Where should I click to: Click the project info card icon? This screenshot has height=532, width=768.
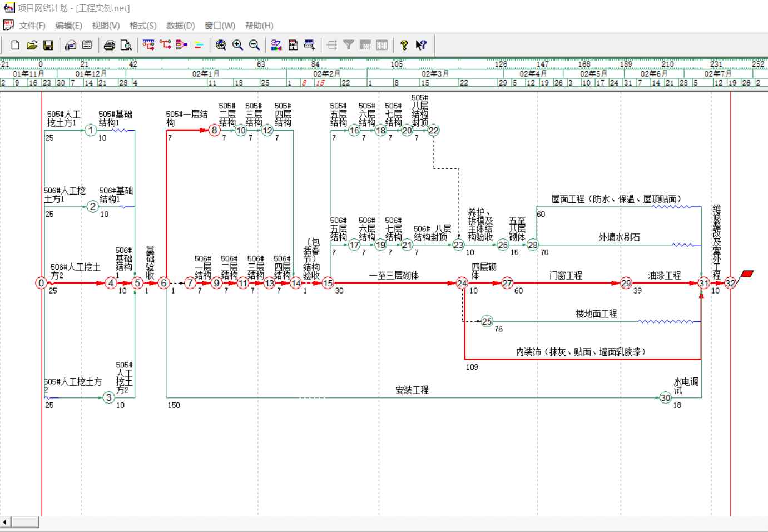coord(71,45)
